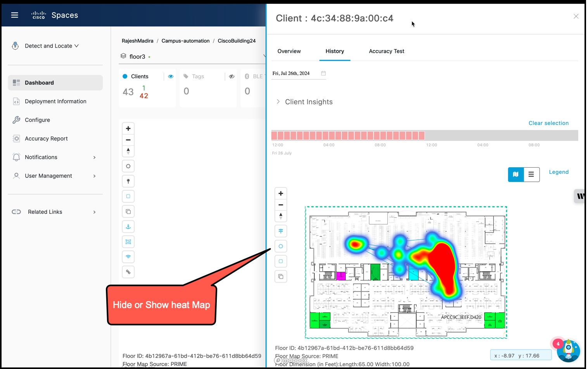Open the hamburger navigation menu

(15, 15)
